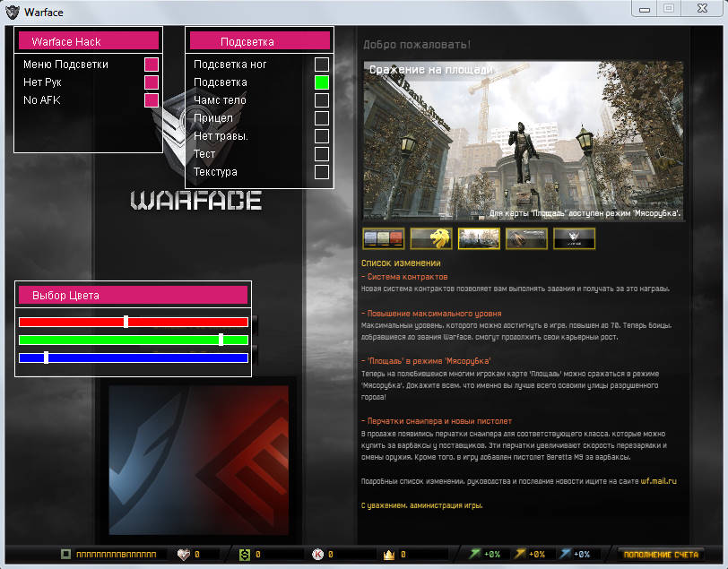This screenshot has height=569, width=728.
Task: Click the Меню Подсветки label
Action: (66, 65)
